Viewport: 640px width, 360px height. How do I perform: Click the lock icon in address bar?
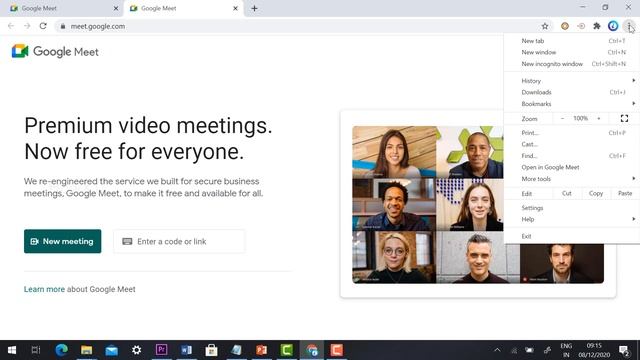point(62,26)
